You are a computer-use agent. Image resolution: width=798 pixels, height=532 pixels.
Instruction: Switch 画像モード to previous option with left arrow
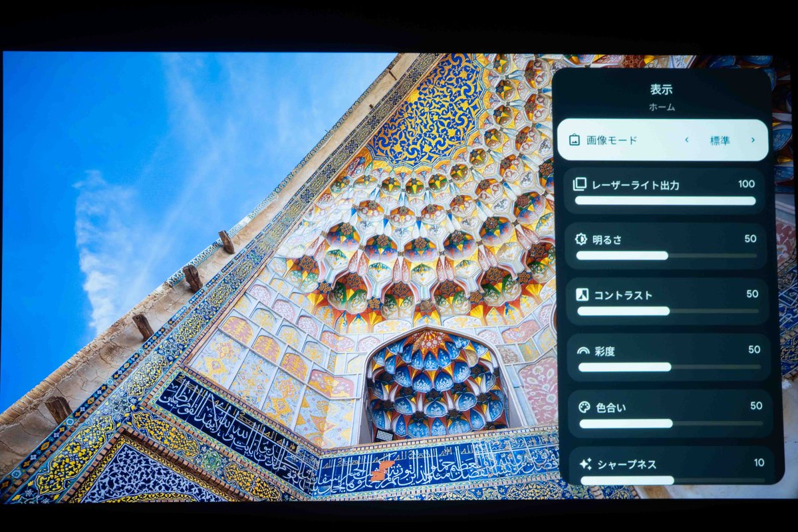pyautogui.click(x=686, y=140)
